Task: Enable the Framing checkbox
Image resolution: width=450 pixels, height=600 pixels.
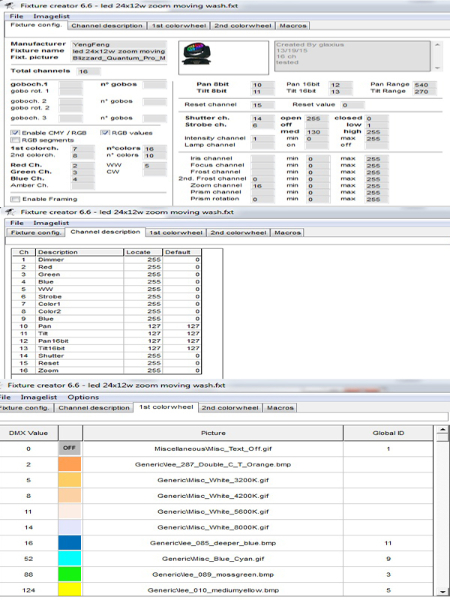Action: tap(15, 199)
